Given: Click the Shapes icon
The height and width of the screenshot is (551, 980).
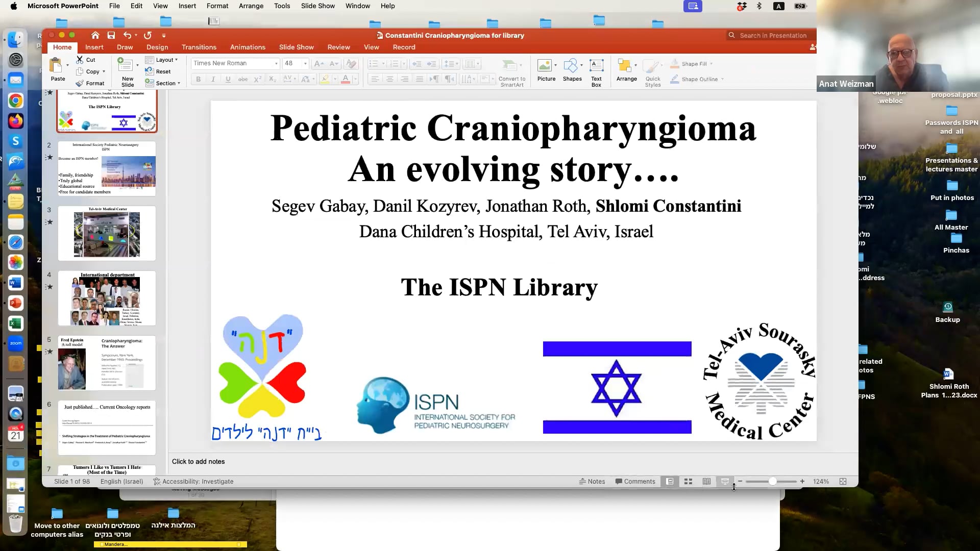Looking at the screenshot, I should pyautogui.click(x=571, y=65).
